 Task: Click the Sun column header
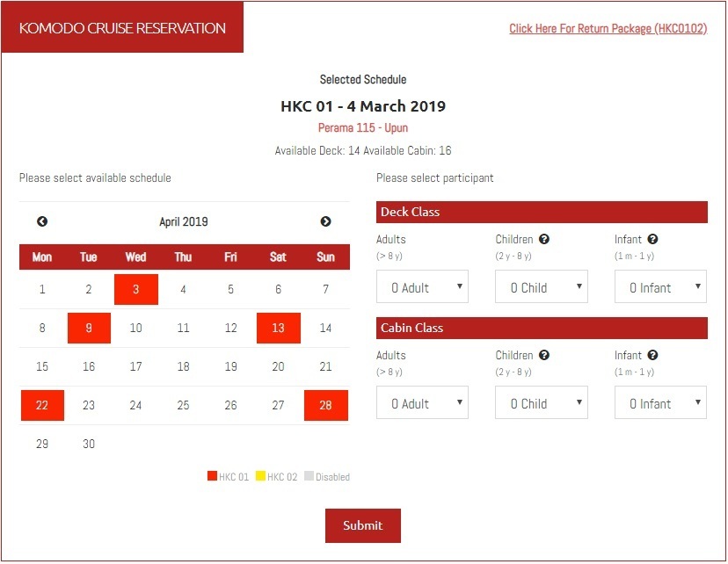(326, 257)
